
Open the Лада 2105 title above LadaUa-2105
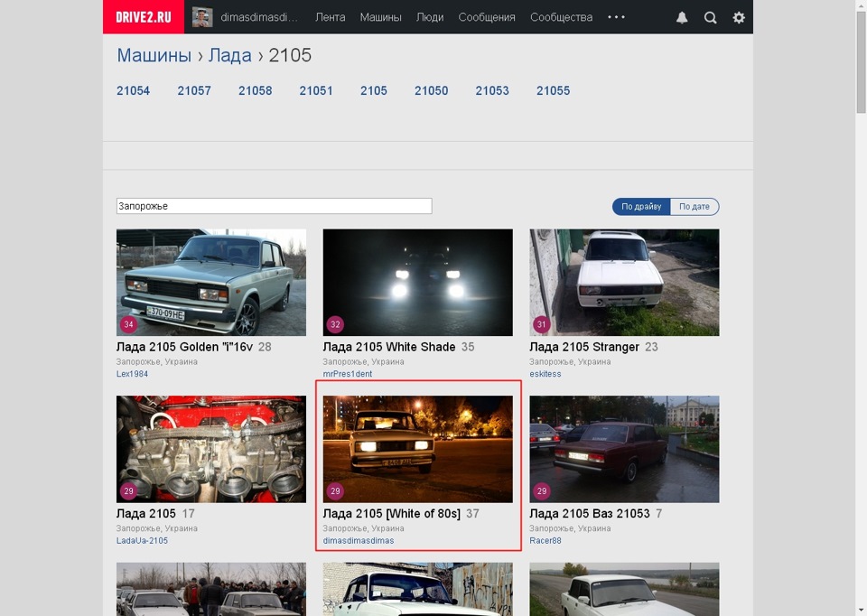pos(146,514)
